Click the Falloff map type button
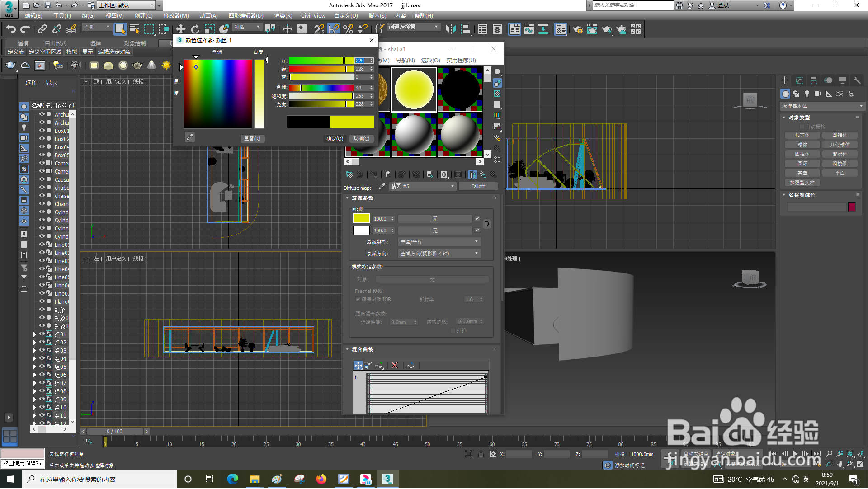The image size is (868, 489). coord(478,186)
